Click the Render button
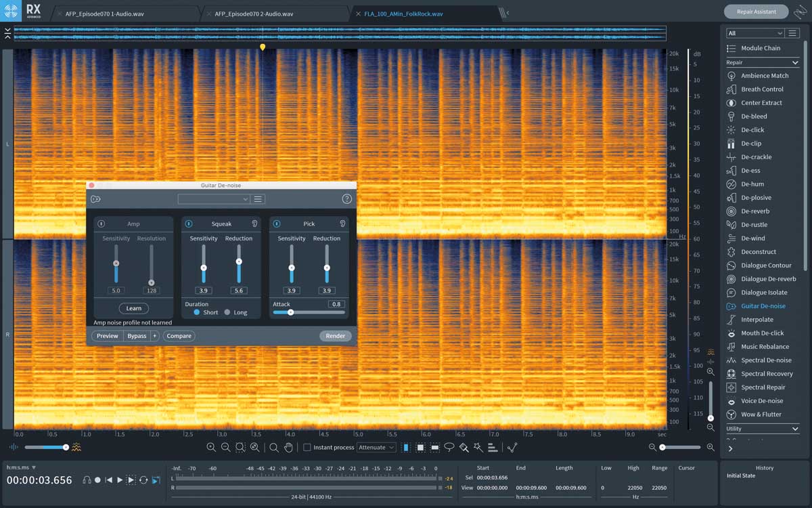Screen dimensions: 812x508 pyautogui.click(x=335, y=336)
